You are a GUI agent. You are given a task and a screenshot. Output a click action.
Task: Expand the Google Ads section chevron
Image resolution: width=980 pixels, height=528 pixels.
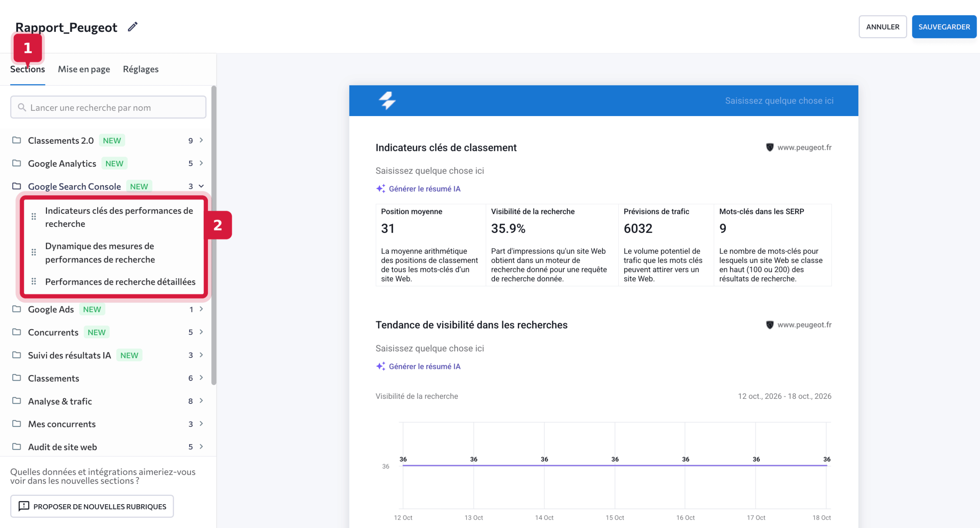201,309
